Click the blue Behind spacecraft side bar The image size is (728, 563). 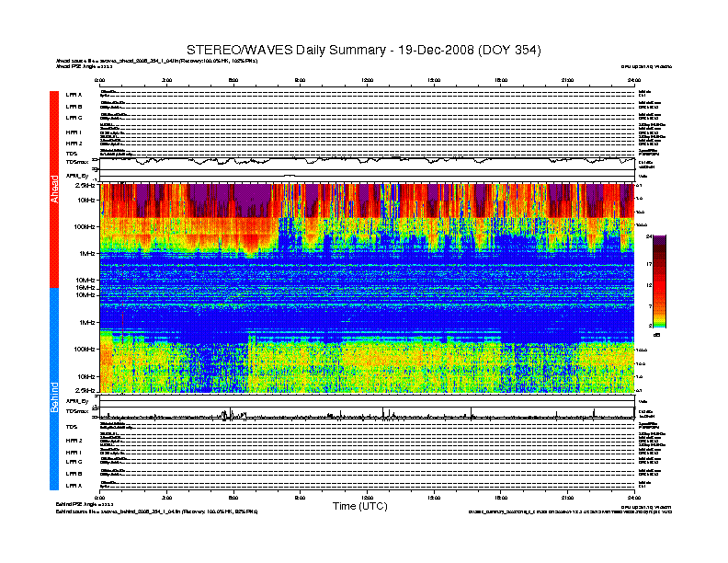coord(54,389)
